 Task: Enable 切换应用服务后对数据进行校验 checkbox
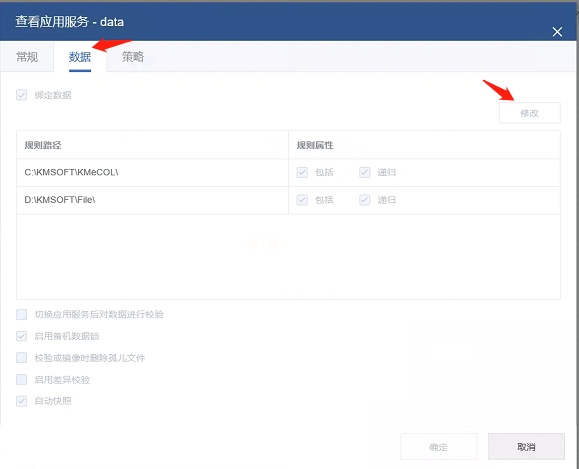click(x=21, y=314)
